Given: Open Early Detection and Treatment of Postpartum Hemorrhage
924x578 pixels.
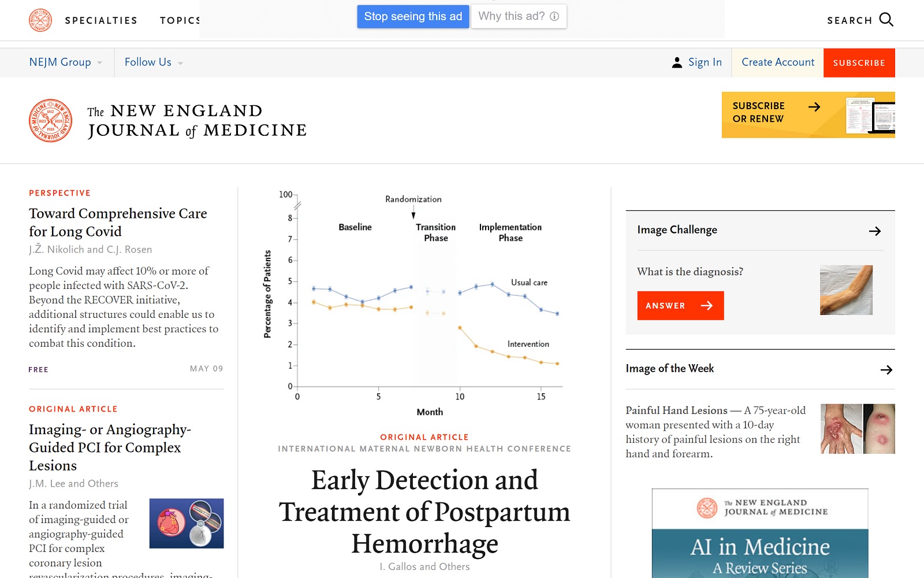Looking at the screenshot, I should (x=424, y=512).
